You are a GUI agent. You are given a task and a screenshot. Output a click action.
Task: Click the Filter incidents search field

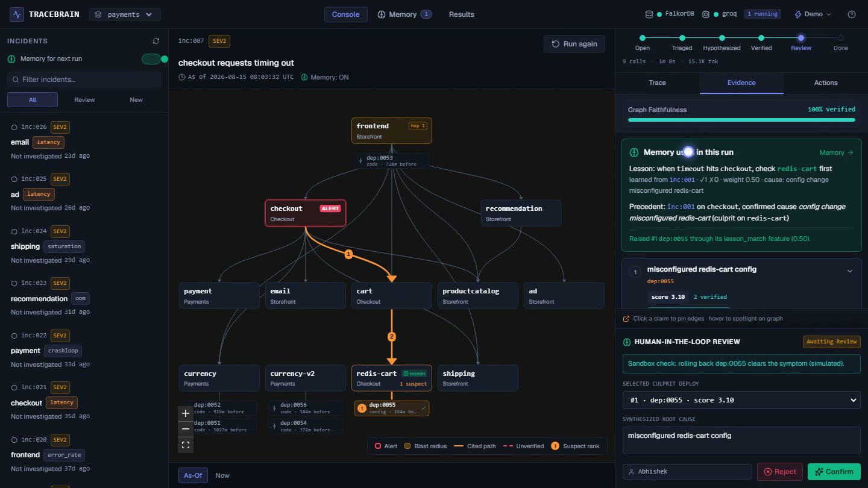tap(84, 80)
